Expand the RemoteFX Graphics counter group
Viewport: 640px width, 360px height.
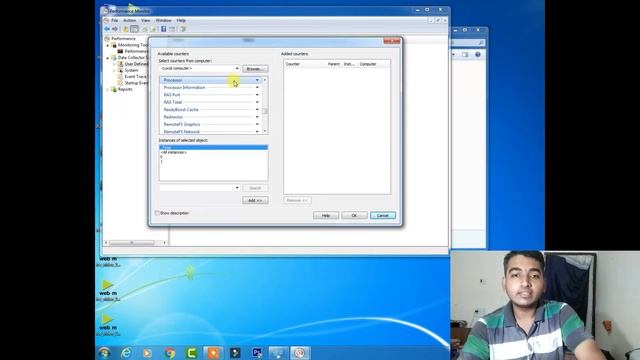[257, 124]
